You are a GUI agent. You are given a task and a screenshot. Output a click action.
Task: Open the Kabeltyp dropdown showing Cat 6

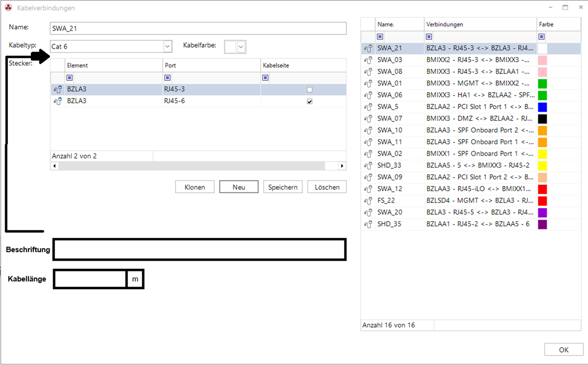click(x=167, y=47)
